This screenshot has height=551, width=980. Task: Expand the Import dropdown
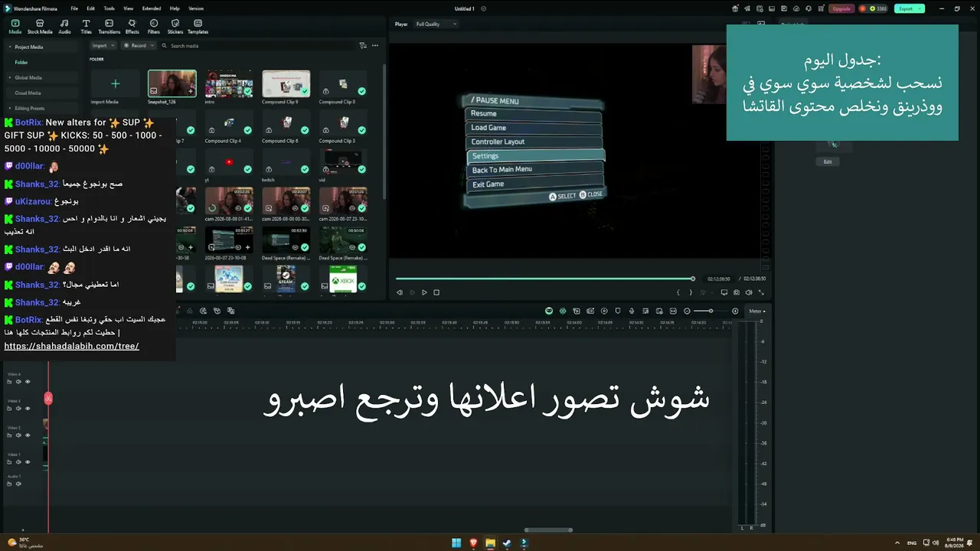(x=103, y=46)
